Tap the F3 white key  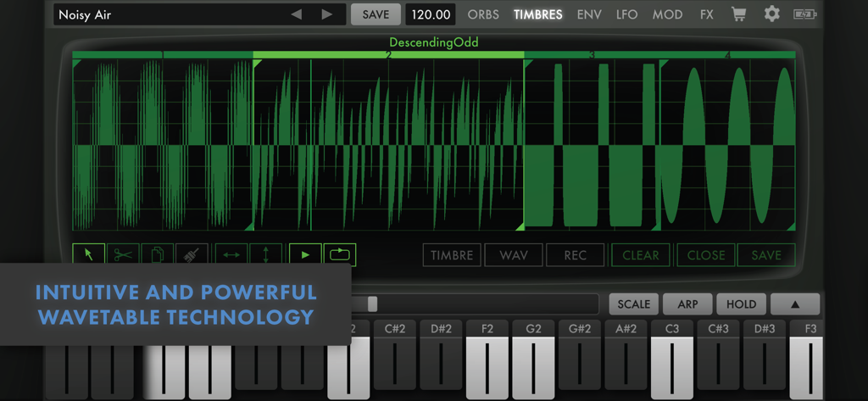pyautogui.click(x=806, y=360)
